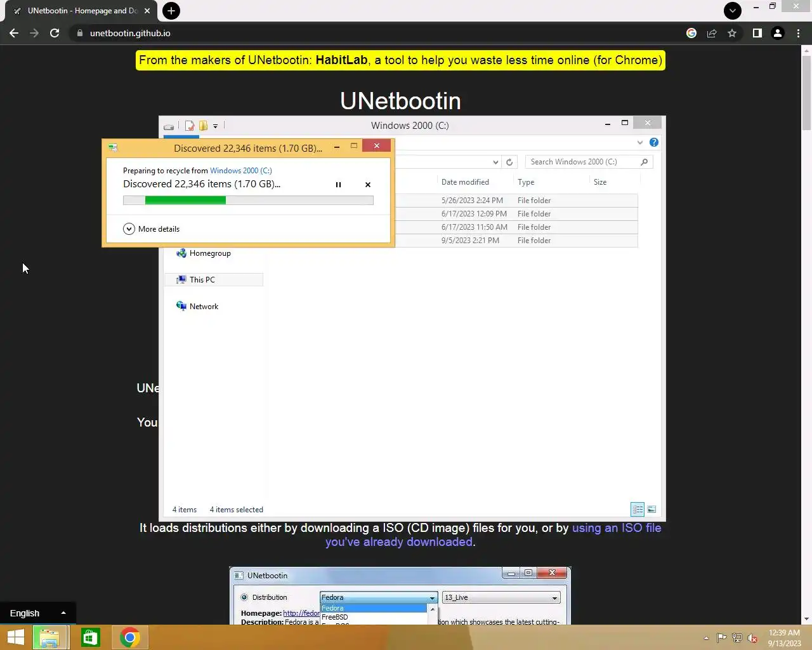Open the Windows 2000 (C:) link in dialog
The height and width of the screenshot is (650, 812).
point(241,171)
